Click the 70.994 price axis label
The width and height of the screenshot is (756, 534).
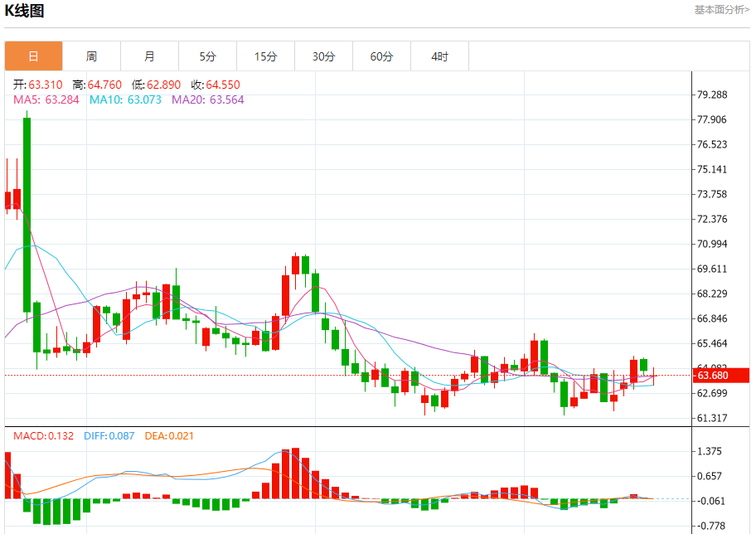[x=712, y=244]
